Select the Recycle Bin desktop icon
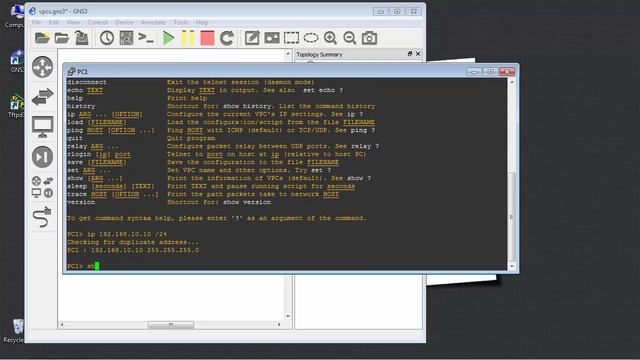640x360 pixels. [x=15, y=331]
